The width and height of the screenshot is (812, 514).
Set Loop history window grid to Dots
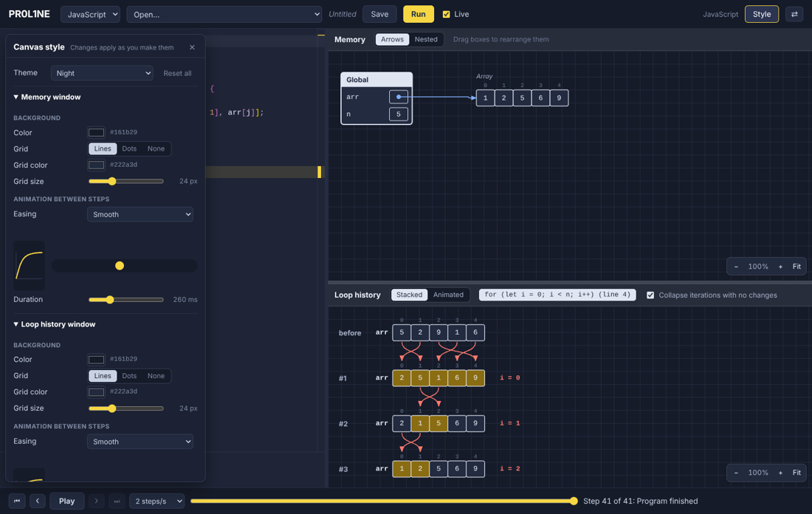pos(129,376)
